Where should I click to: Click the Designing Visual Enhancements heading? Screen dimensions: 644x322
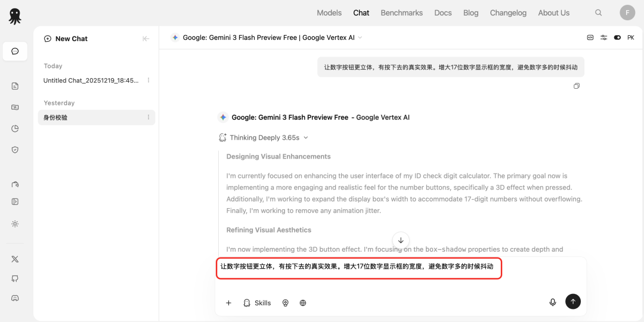tap(278, 156)
